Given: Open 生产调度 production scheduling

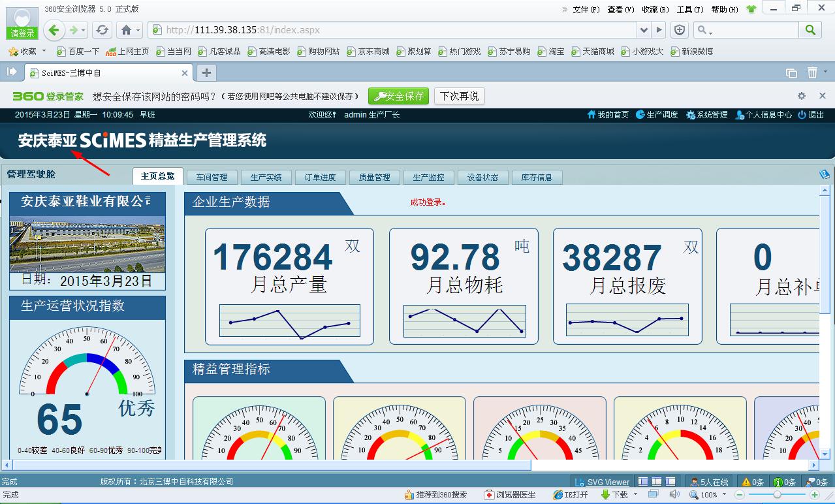Looking at the screenshot, I should (657, 115).
